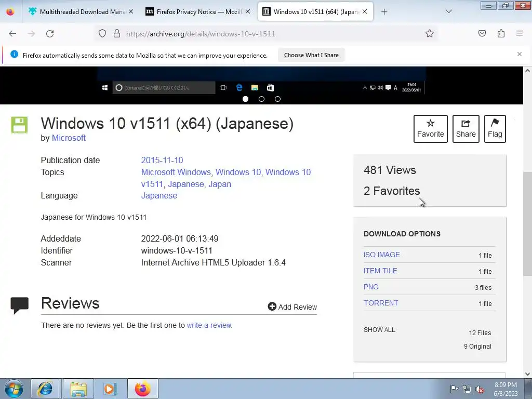Select the windows-10-v-1511 identifier text
The height and width of the screenshot is (399, 532).
coord(177,250)
